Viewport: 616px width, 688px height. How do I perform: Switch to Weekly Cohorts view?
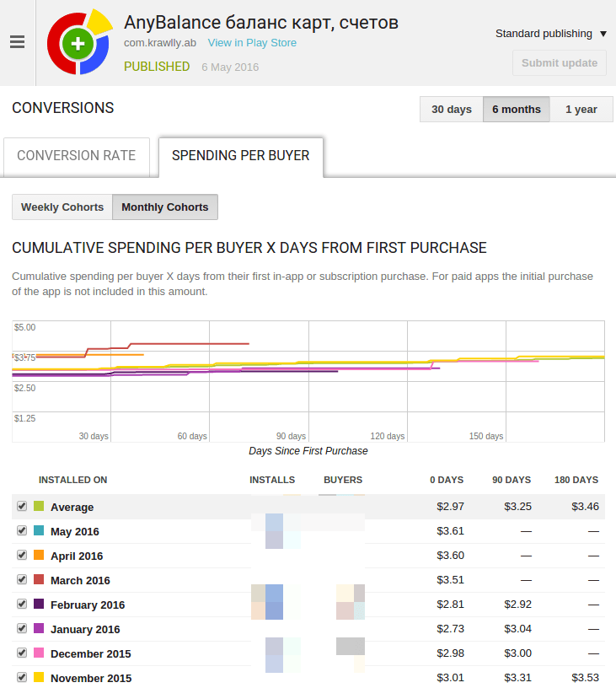62,207
